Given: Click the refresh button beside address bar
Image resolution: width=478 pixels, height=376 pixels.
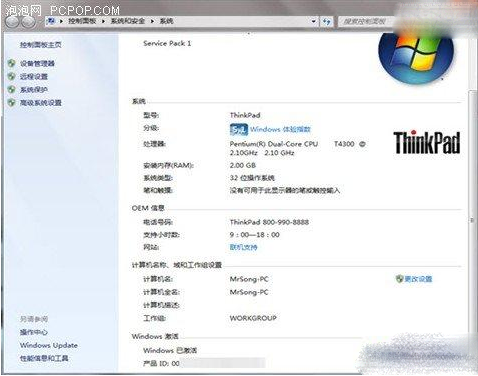Looking at the screenshot, I should tap(327, 22).
